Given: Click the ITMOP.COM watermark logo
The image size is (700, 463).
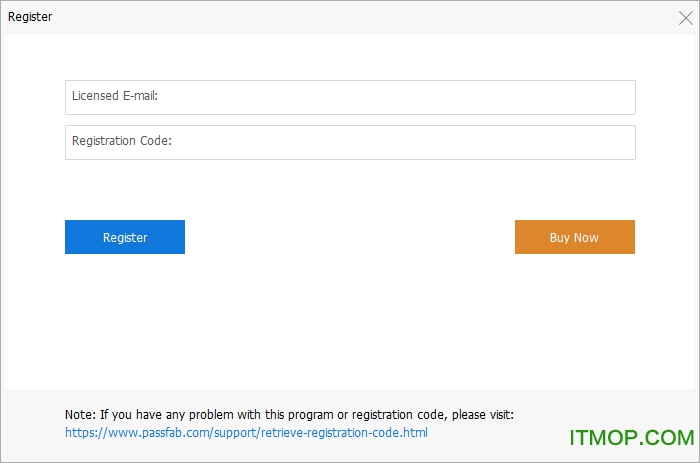Looking at the screenshot, I should click(x=631, y=438).
